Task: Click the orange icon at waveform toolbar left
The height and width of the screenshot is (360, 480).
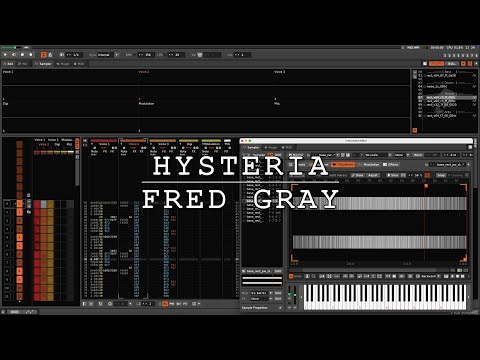Action: (291, 276)
